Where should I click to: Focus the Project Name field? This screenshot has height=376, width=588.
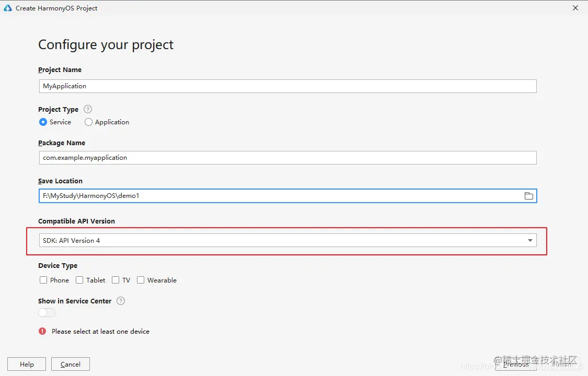(x=287, y=86)
